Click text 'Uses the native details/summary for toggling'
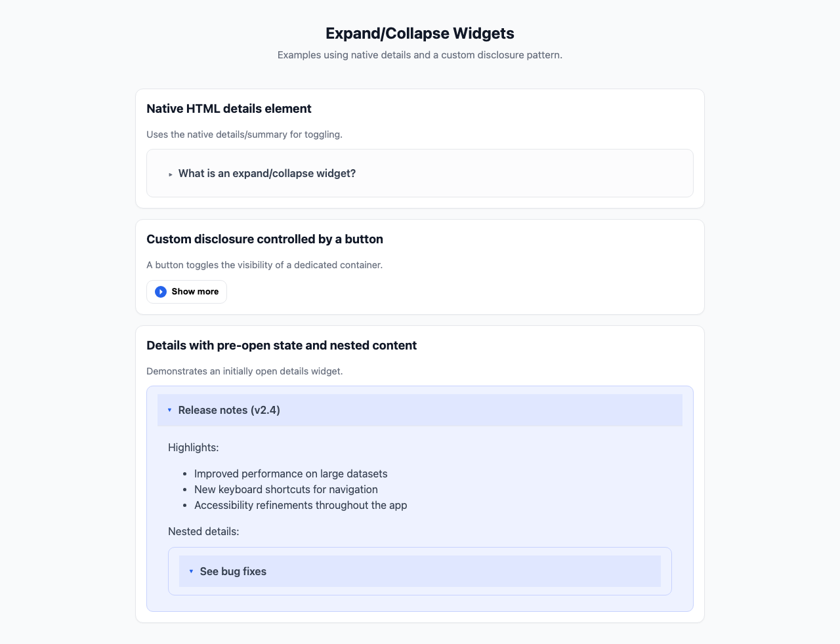This screenshot has height=644, width=840. pos(244,134)
